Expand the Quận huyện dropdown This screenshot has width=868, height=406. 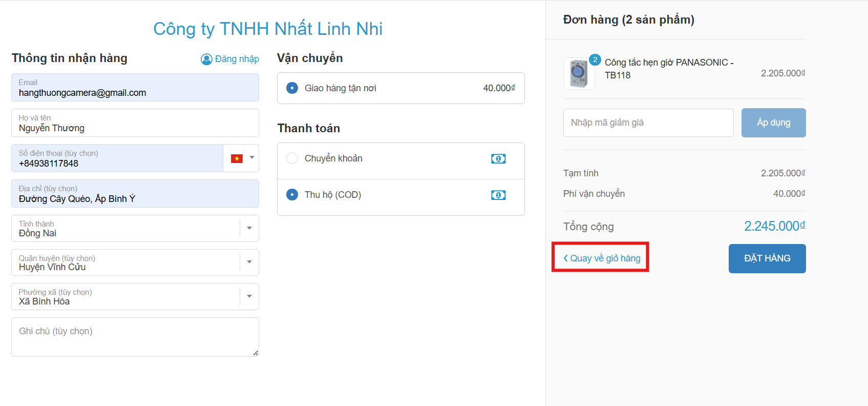249,262
